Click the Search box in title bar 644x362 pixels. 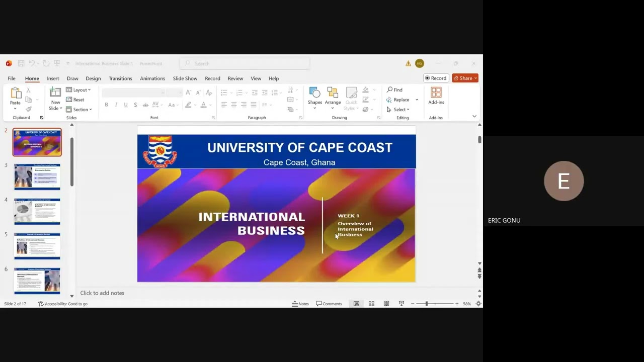coord(245,63)
